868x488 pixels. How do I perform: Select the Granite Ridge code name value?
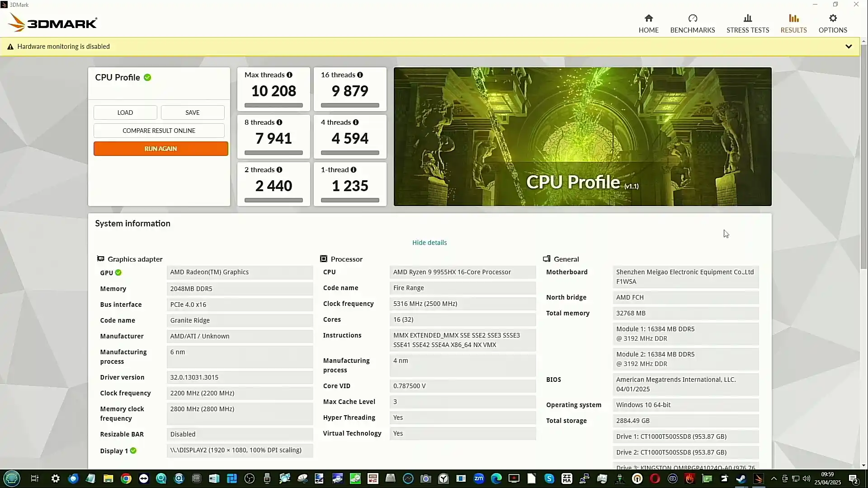pyautogui.click(x=240, y=320)
